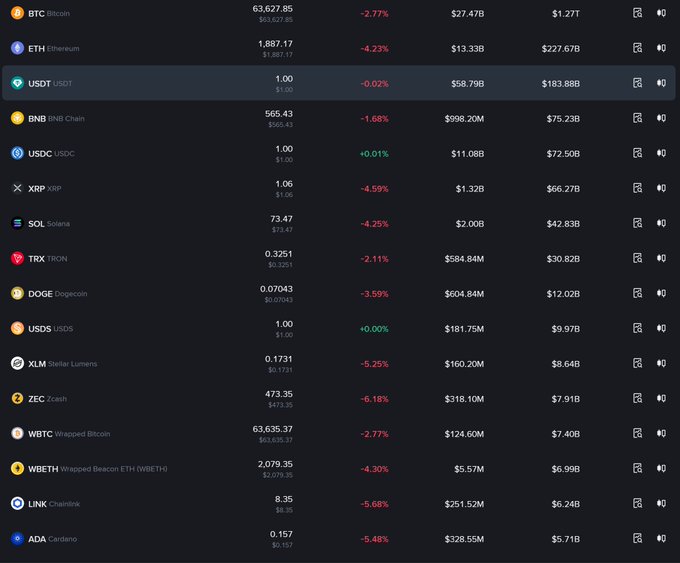Select the ETH Ethereum name text
This screenshot has height=563, width=680.
[x=54, y=49]
